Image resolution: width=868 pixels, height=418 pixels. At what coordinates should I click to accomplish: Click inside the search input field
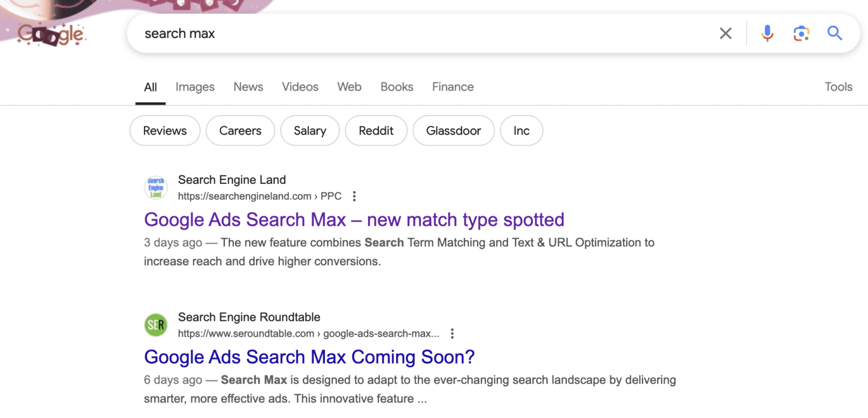tap(396, 33)
